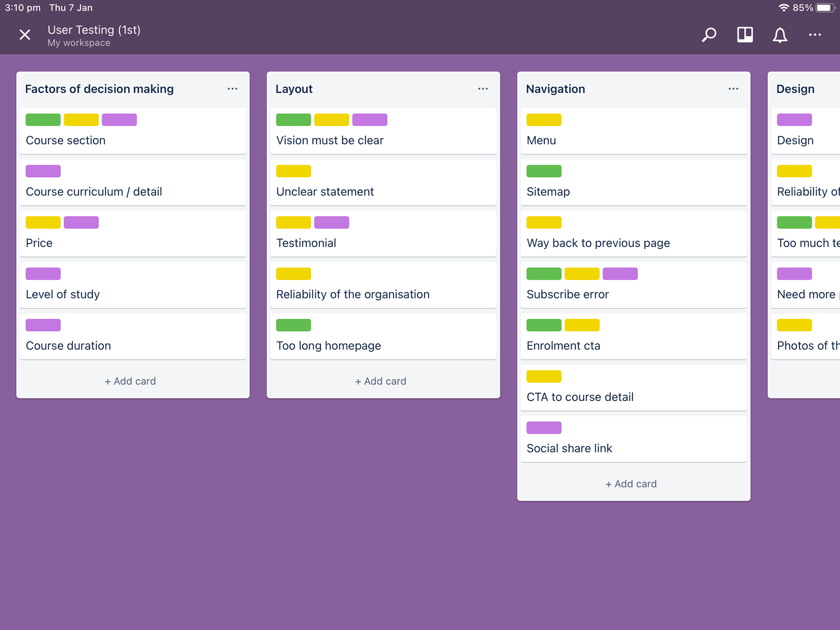Close the User Testing board
Screen dimensions: 840x630
(25, 35)
